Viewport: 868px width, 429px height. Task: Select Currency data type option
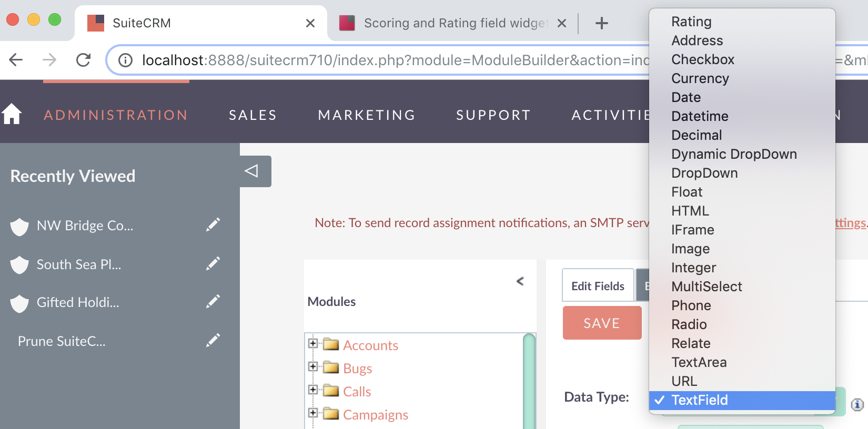pos(742,78)
